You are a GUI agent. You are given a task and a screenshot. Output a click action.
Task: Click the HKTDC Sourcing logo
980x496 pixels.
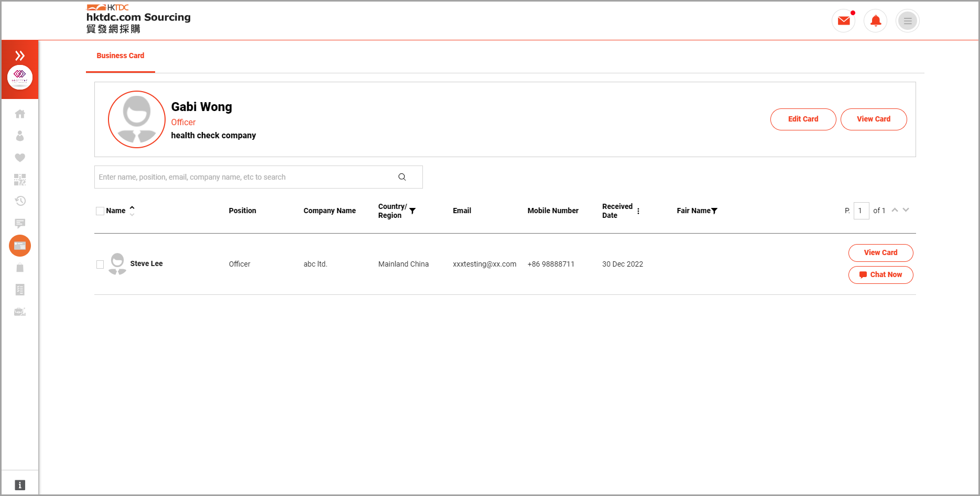[x=138, y=19]
